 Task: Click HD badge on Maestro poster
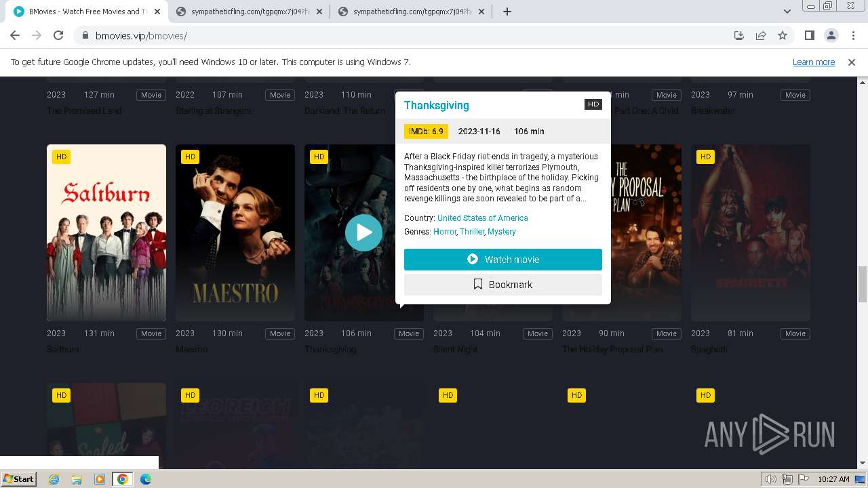190,157
